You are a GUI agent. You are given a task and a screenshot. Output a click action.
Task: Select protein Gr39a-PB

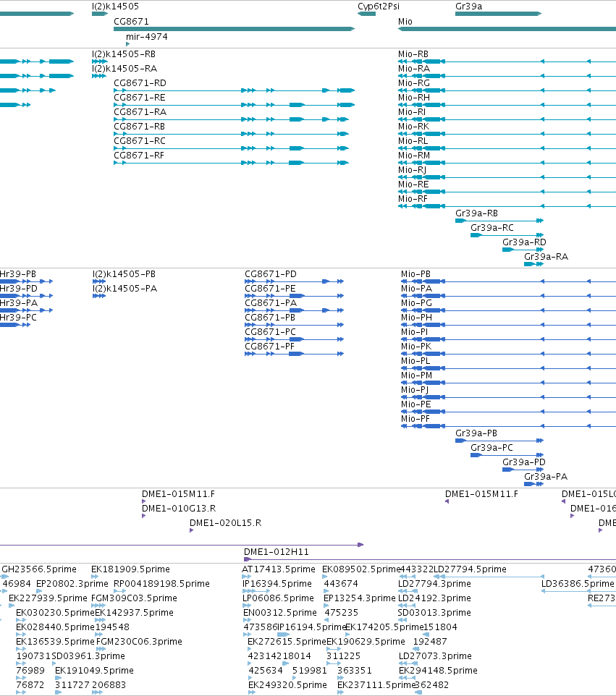[499, 441]
